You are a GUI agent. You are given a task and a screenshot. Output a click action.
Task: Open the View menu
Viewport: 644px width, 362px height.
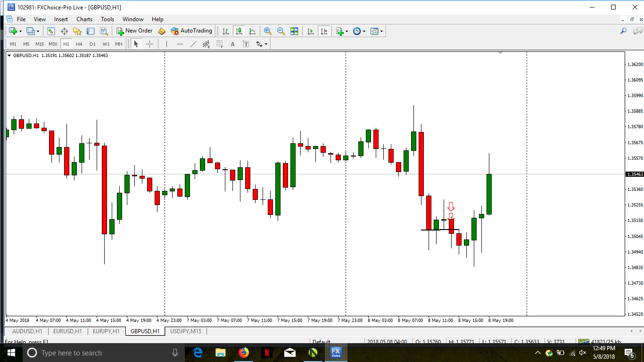[x=40, y=19]
